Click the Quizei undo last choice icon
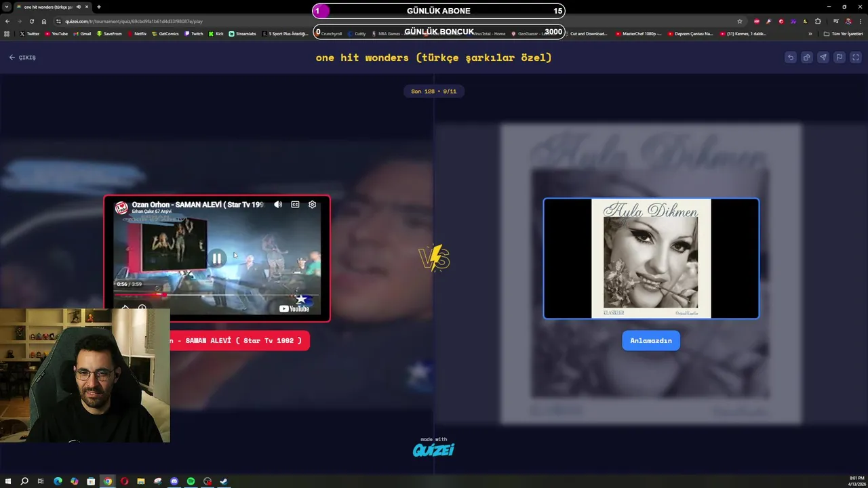868x488 pixels. pyautogui.click(x=791, y=58)
